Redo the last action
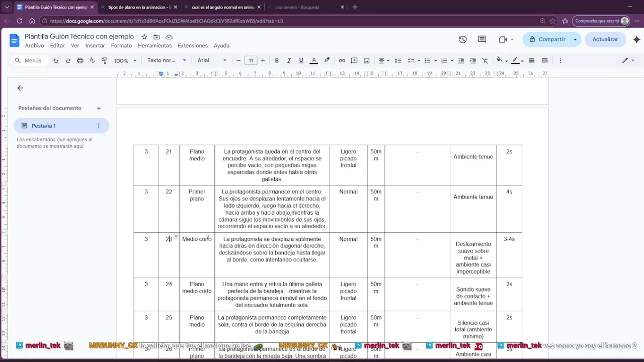The width and height of the screenshot is (644, 362). point(68,60)
